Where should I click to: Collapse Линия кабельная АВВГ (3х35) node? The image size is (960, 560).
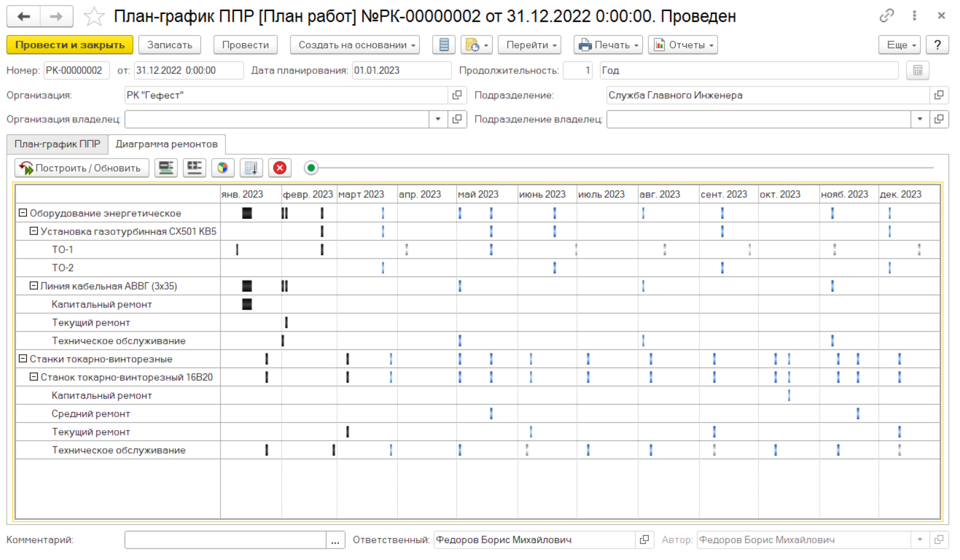coord(33,285)
